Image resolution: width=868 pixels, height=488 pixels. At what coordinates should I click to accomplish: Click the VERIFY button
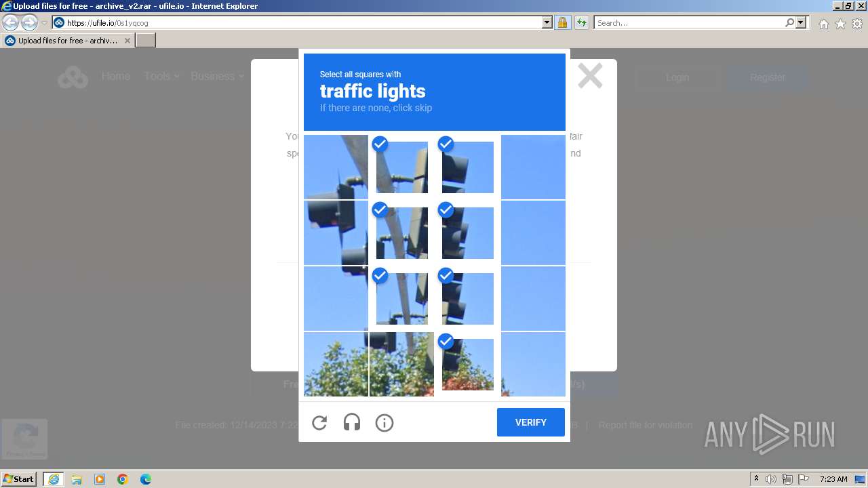531,422
